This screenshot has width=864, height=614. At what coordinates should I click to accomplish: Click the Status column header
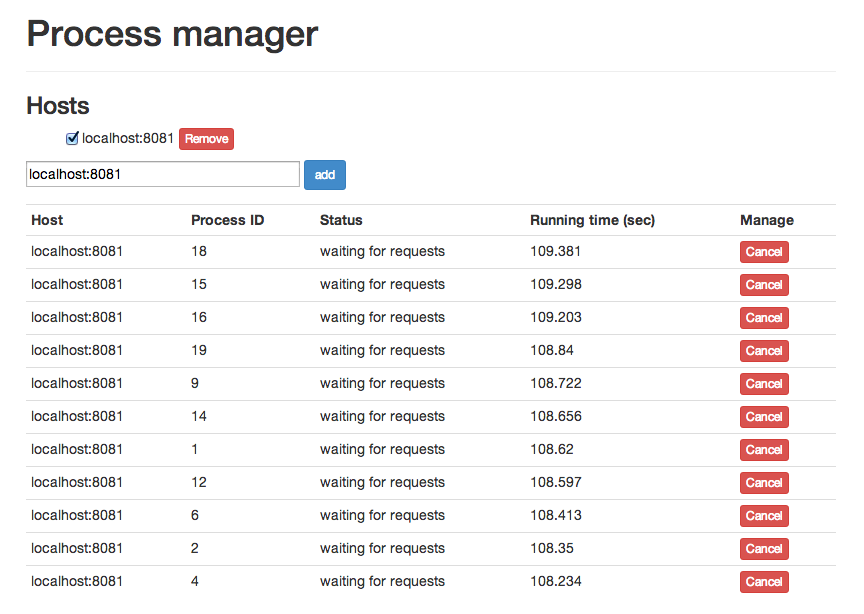click(340, 220)
